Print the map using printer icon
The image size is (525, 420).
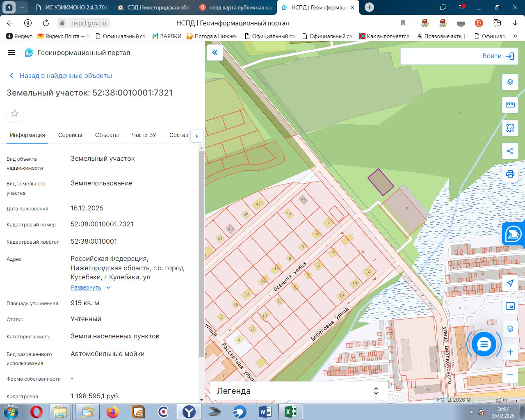pyautogui.click(x=510, y=174)
